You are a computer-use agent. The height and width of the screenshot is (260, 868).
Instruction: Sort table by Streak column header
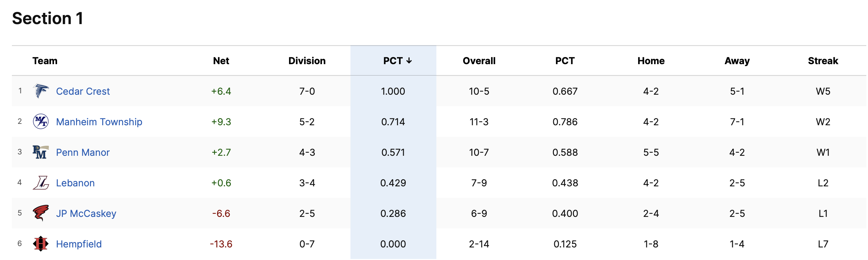pyautogui.click(x=823, y=61)
